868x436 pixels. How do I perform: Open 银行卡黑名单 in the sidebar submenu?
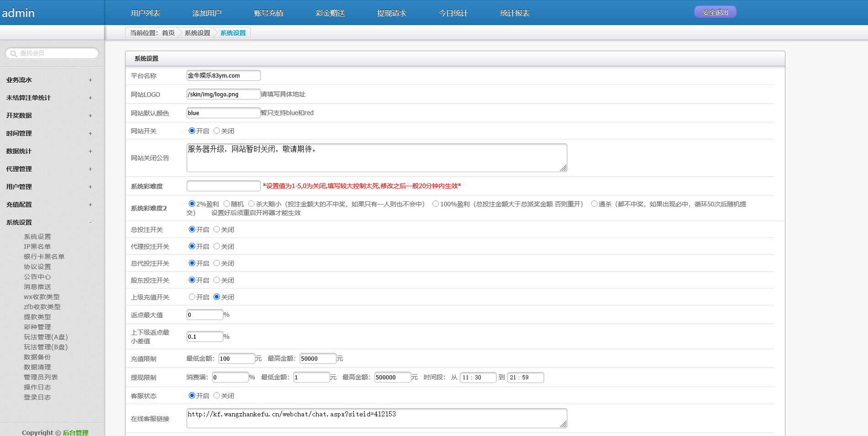point(44,257)
